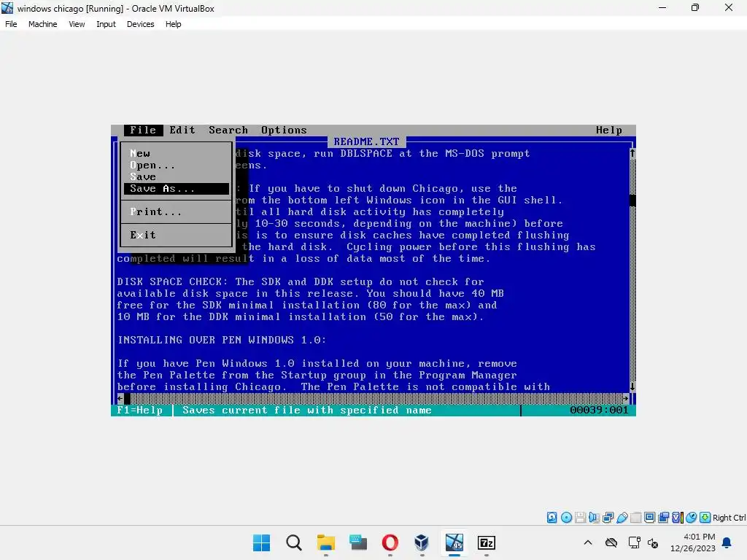Click the editor's horizontal scroll left arrow
This screenshot has width=747, height=560.
120,398
